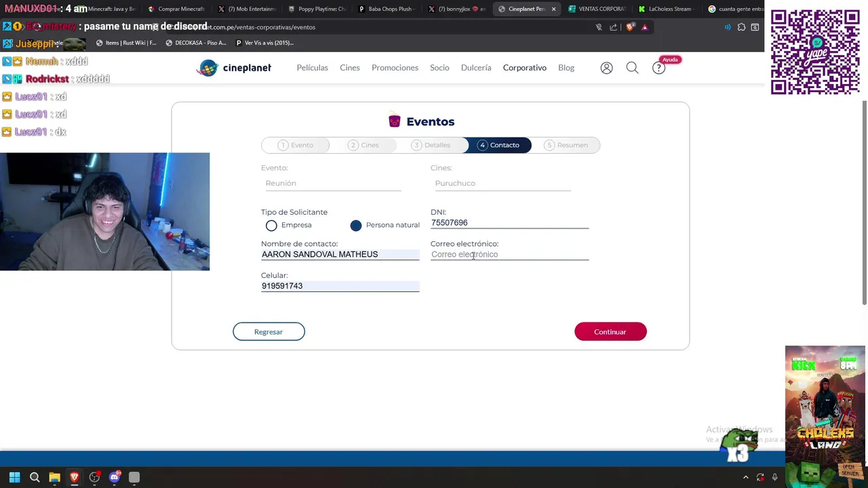Open the site search magnifier
This screenshot has height=488, width=868.
(632, 68)
